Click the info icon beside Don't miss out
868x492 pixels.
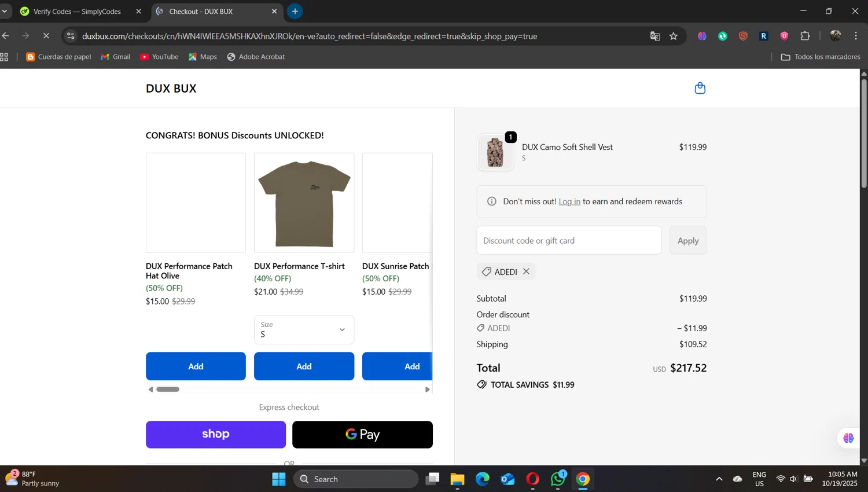[x=492, y=201]
